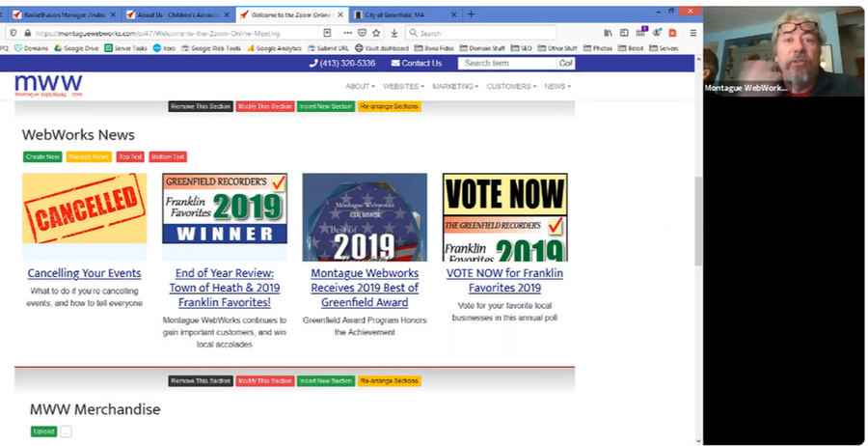868x446 pixels.
Task: Expand the NEWS nav dropdown
Action: coord(557,87)
